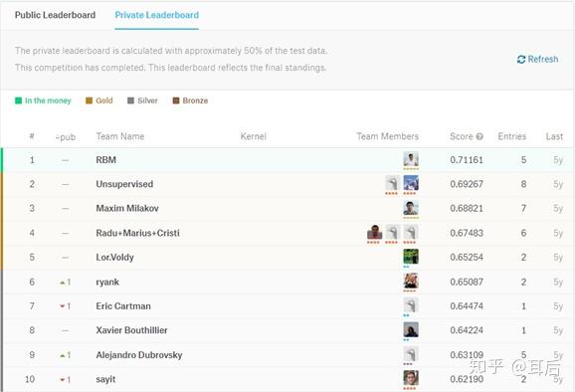Open RBM team member avatar

pos(411,159)
